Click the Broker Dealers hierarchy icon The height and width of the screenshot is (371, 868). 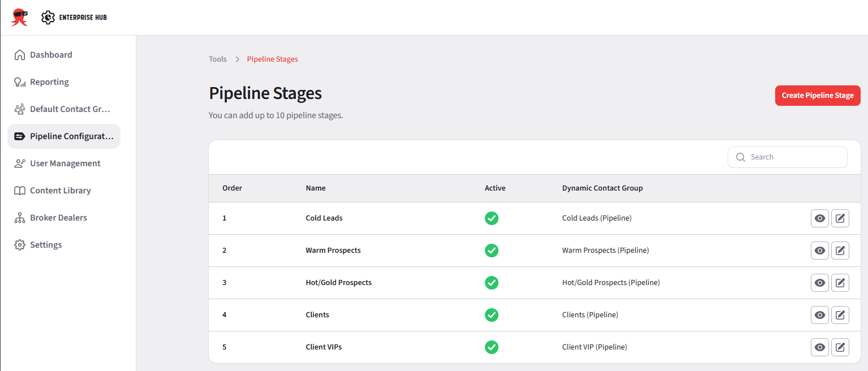click(x=20, y=218)
